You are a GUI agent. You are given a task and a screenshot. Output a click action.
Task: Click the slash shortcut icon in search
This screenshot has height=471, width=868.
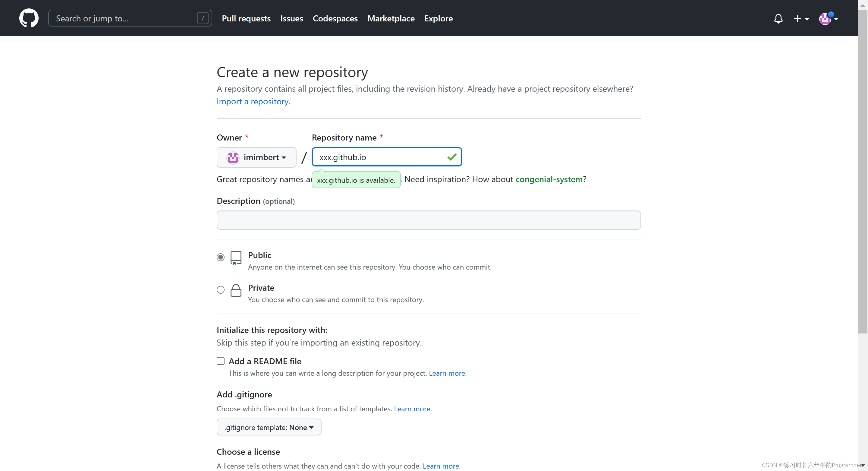tap(203, 18)
